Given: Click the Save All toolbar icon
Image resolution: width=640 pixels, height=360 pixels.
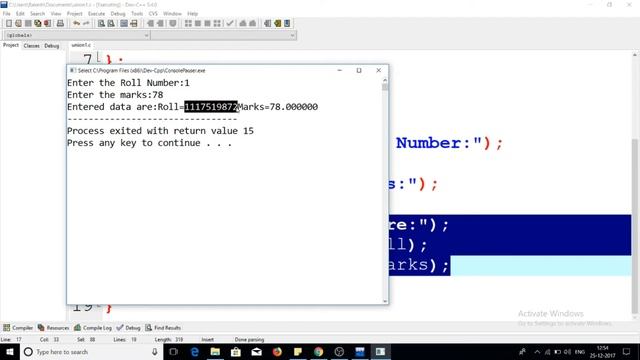Looking at the screenshot, I should [x=38, y=24].
